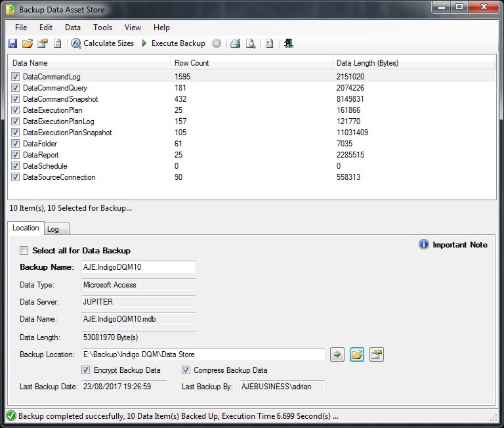Viewport: 504px width, 428px height.
Task: Click the Refresh icon in the toolbar
Action: [58, 43]
